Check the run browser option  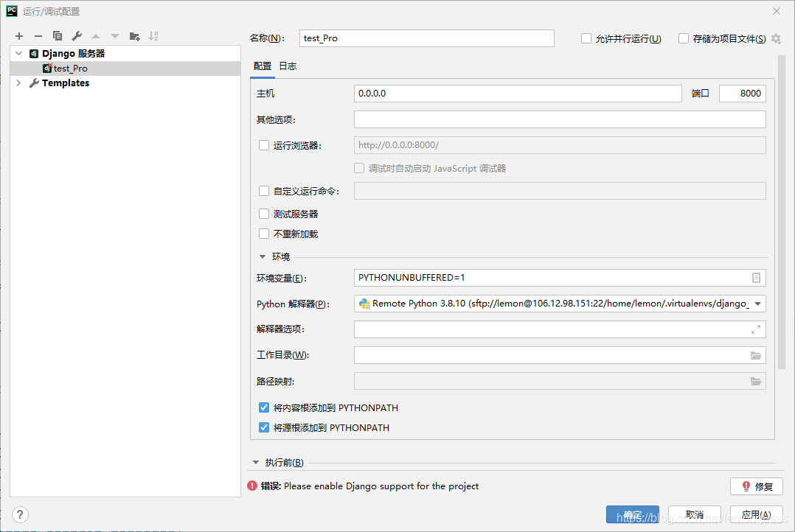tap(264, 145)
